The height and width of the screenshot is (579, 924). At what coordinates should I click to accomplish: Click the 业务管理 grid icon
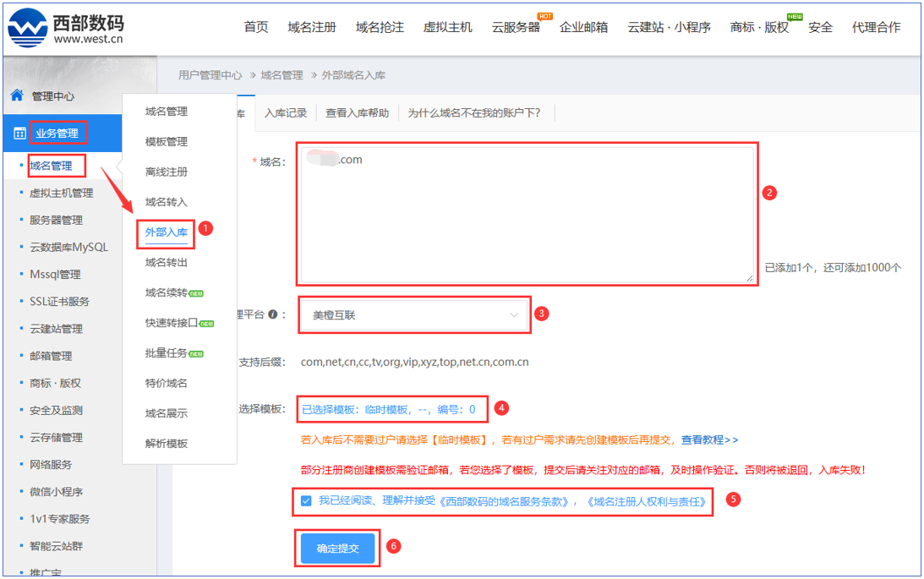point(19,134)
